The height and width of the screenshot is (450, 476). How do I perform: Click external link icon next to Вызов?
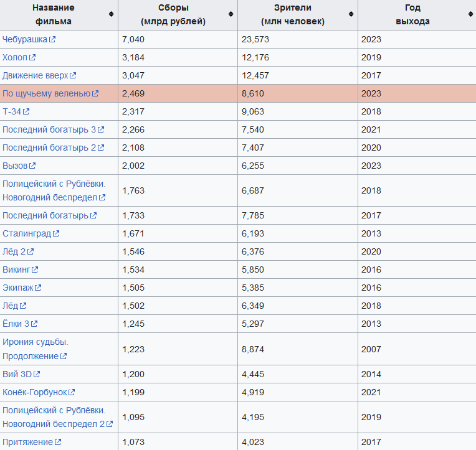[x=32, y=166]
